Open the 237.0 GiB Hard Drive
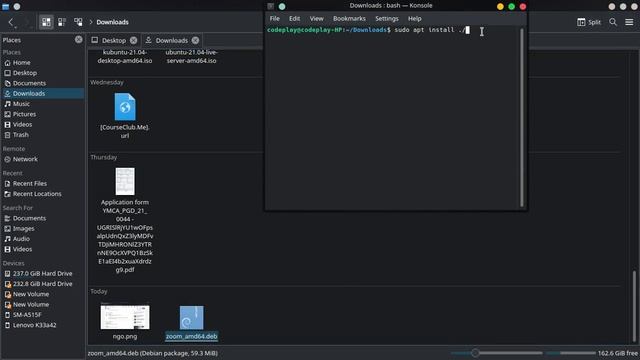This screenshot has height=360, width=640. pos(42,273)
